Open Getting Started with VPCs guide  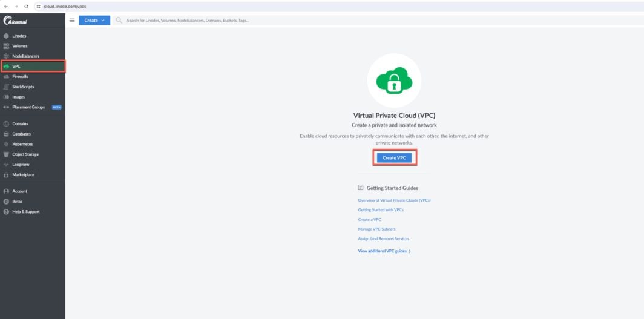coord(381,210)
